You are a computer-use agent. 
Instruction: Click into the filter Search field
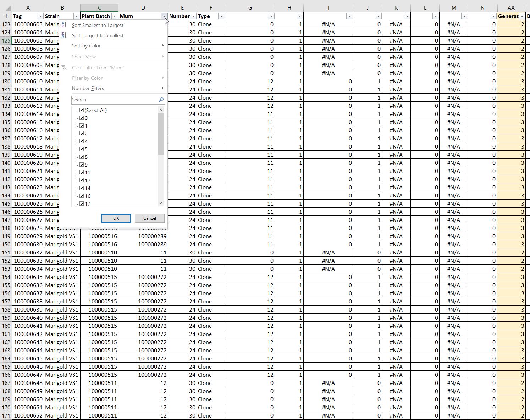tap(114, 100)
